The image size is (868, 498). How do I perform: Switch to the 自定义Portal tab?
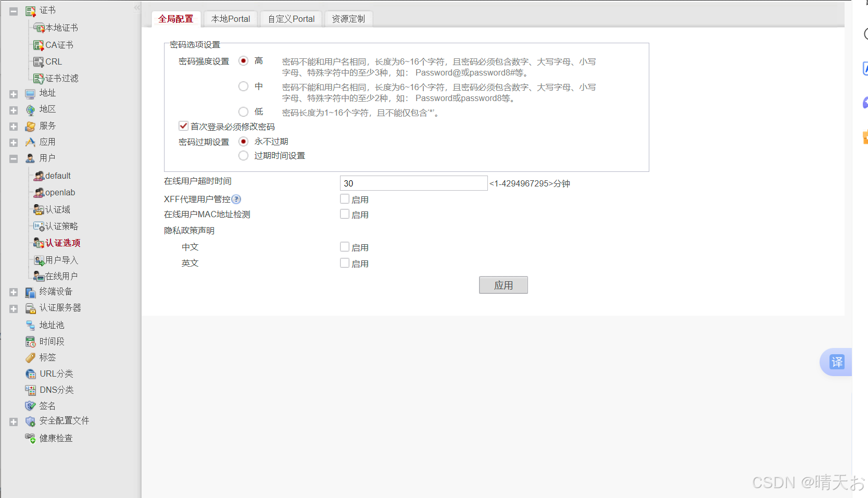(x=291, y=19)
